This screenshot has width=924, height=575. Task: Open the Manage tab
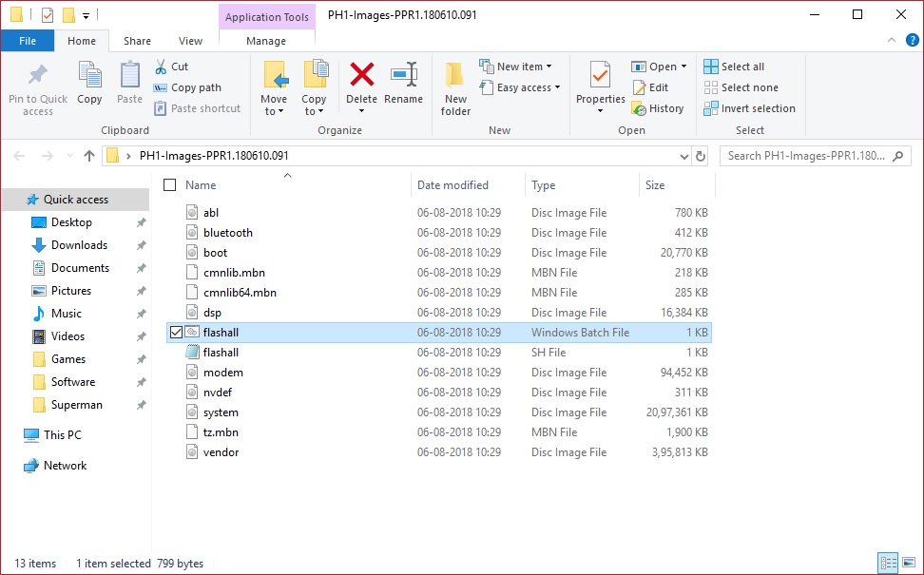[266, 41]
